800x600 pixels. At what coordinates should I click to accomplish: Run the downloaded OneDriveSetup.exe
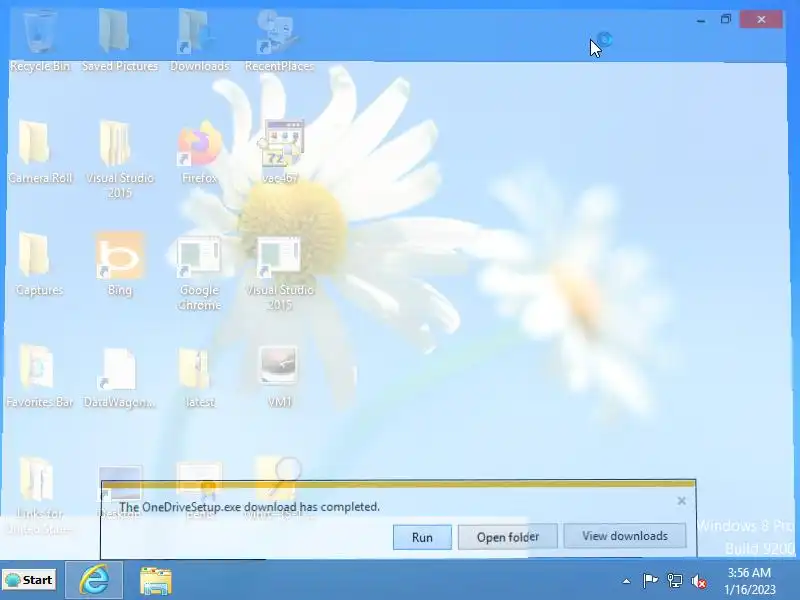tap(422, 537)
